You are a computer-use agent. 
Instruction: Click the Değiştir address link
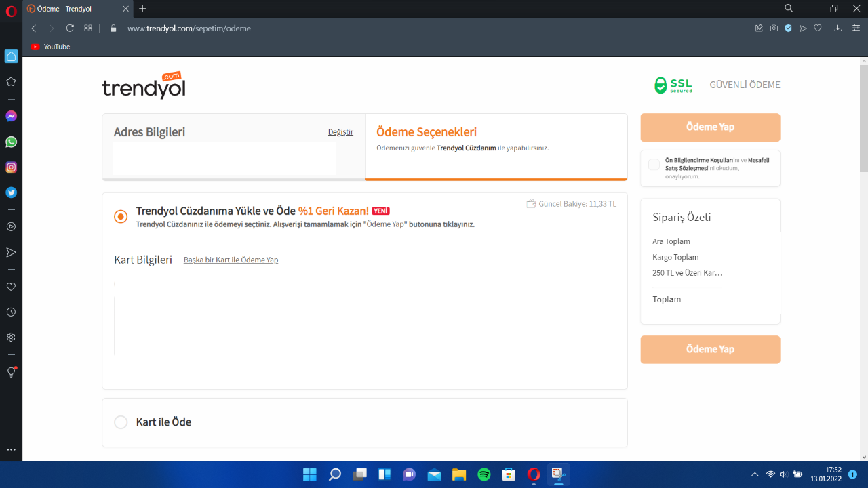pyautogui.click(x=340, y=132)
